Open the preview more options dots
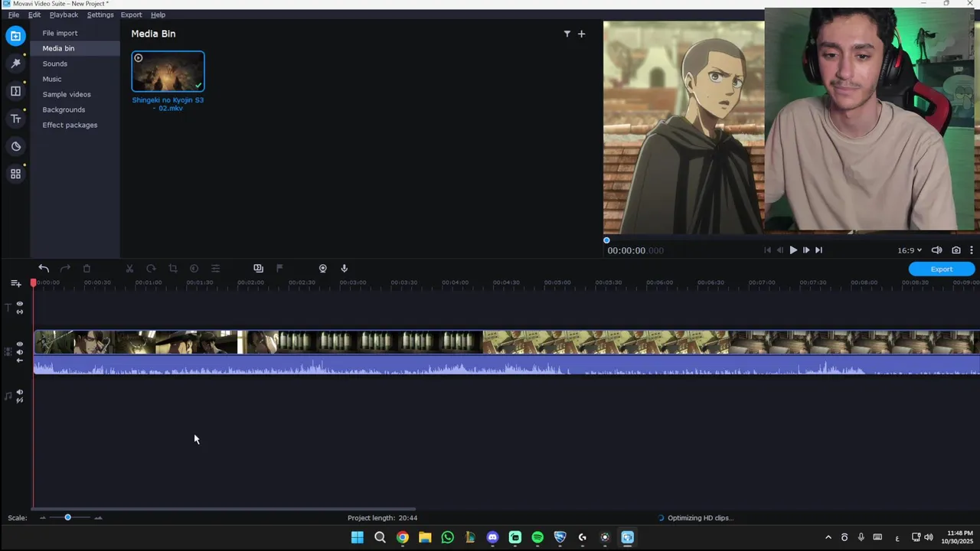This screenshot has height=551, width=980. click(x=971, y=250)
